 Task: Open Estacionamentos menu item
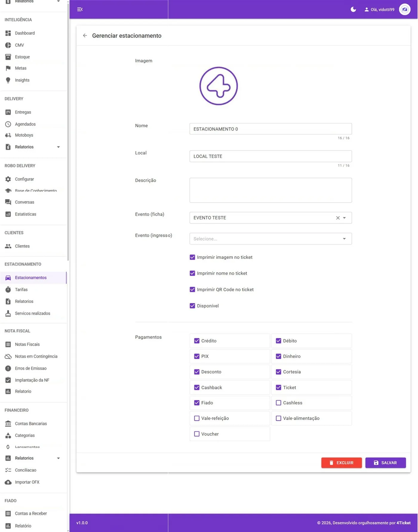[x=33, y=278]
